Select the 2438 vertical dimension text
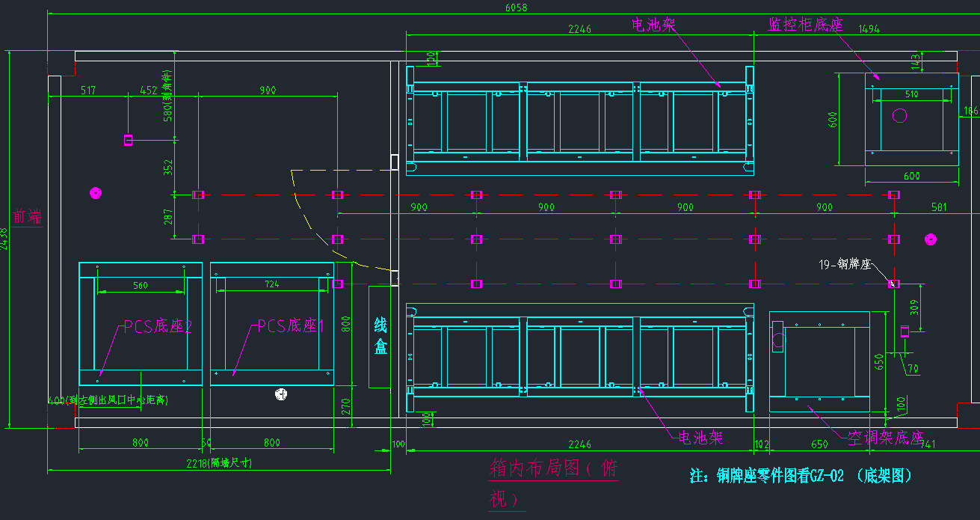Viewport: 980px width, 520px height. [4, 239]
